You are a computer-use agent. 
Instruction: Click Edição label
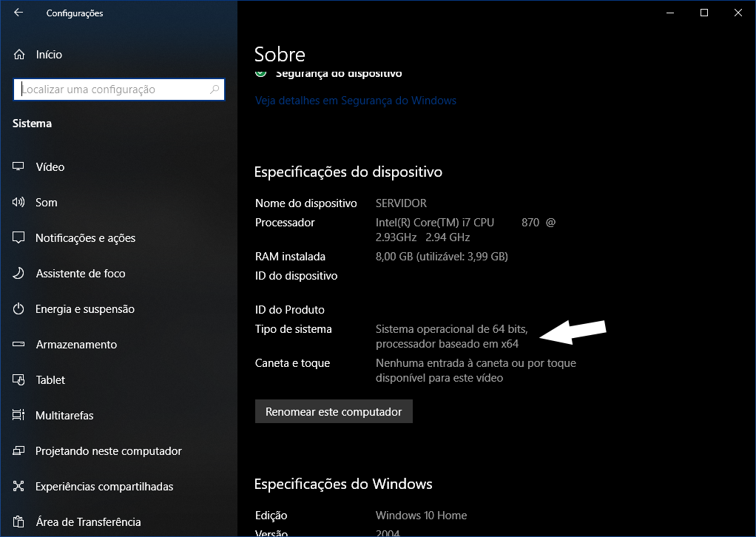[271, 516]
